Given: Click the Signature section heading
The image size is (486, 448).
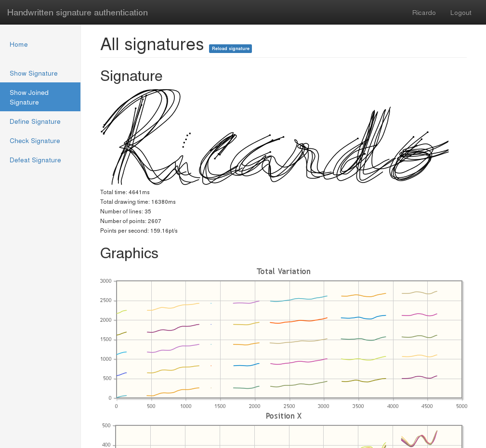Looking at the screenshot, I should (x=131, y=76).
